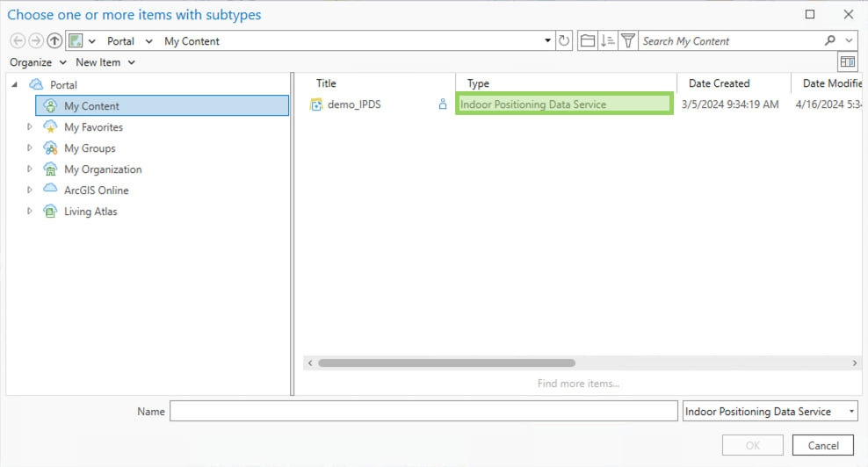Expand the Living Atlas node
Image resolution: width=868 pixels, height=467 pixels.
click(29, 211)
